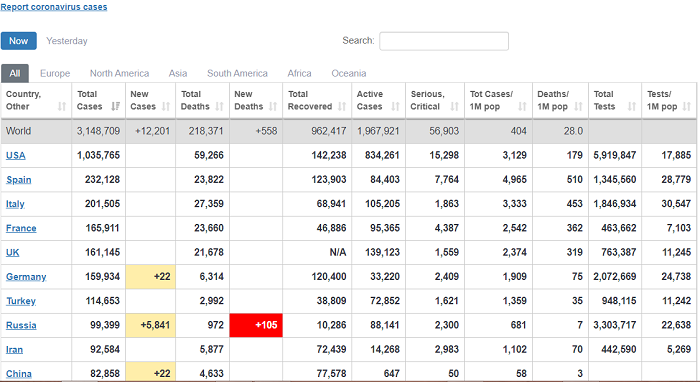Open the Spain country link
This screenshot has width=700, height=382.
(19, 179)
